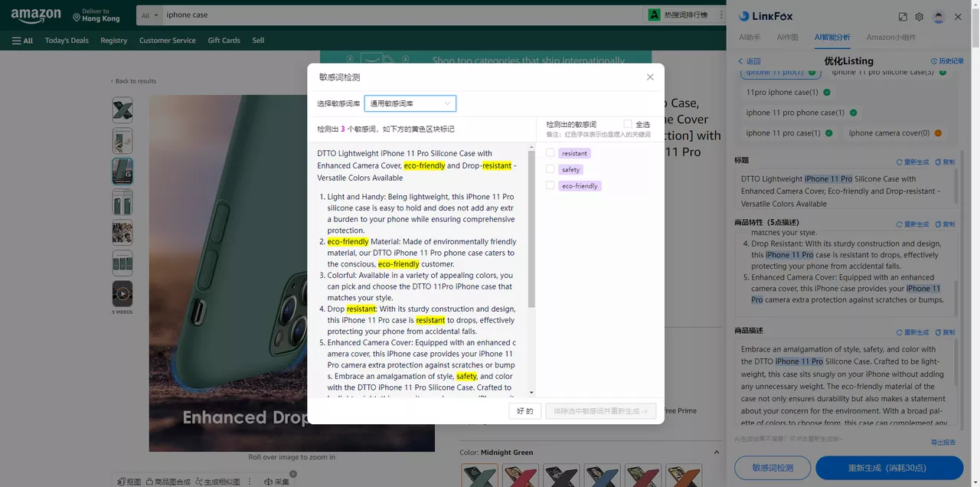
Task: Check the 'resistant' sensitive word checkbox
Action: click(550, 153)
